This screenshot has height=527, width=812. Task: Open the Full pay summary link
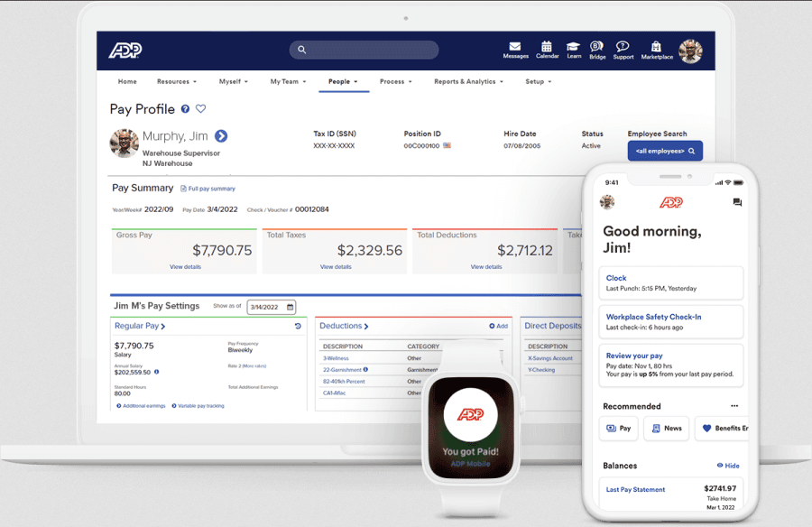click(208, 189)
